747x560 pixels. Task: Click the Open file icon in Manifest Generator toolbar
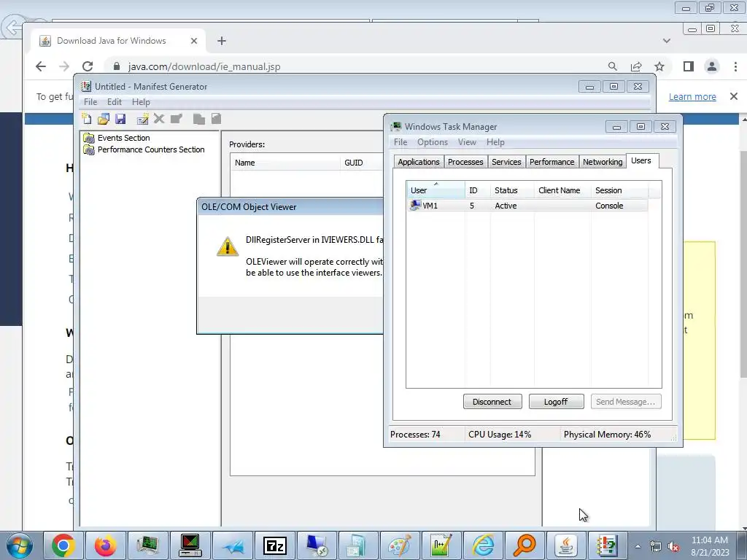(104, 119)
